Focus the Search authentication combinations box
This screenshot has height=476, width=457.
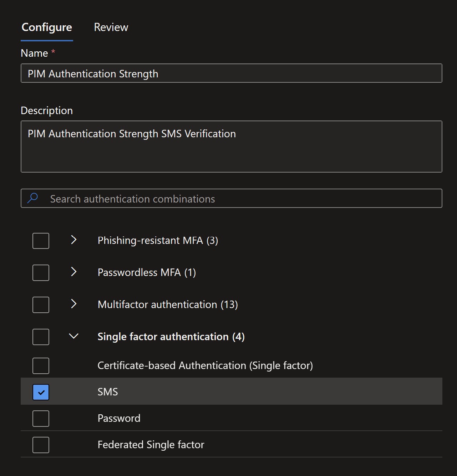232,198
